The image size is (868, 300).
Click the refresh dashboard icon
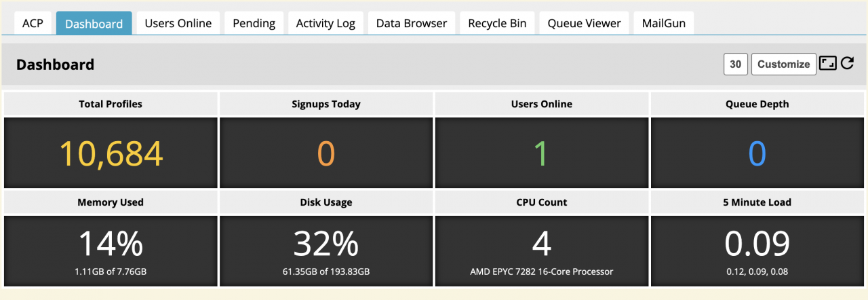(847, 64)
